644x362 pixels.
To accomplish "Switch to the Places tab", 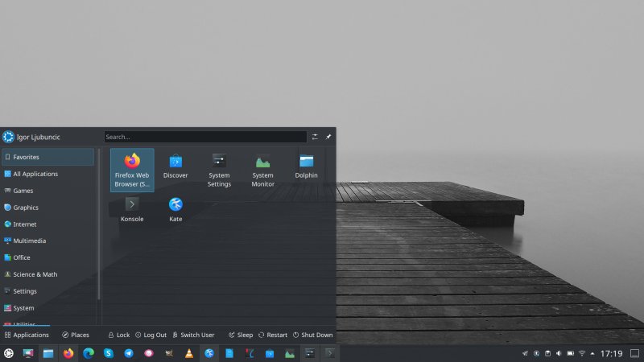I will (76, 335).
